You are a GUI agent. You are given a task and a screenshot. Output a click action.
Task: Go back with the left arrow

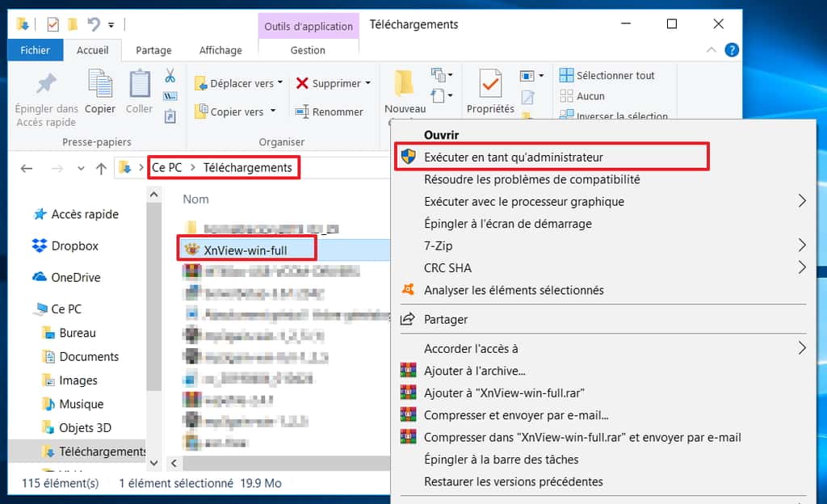(27, 168)
